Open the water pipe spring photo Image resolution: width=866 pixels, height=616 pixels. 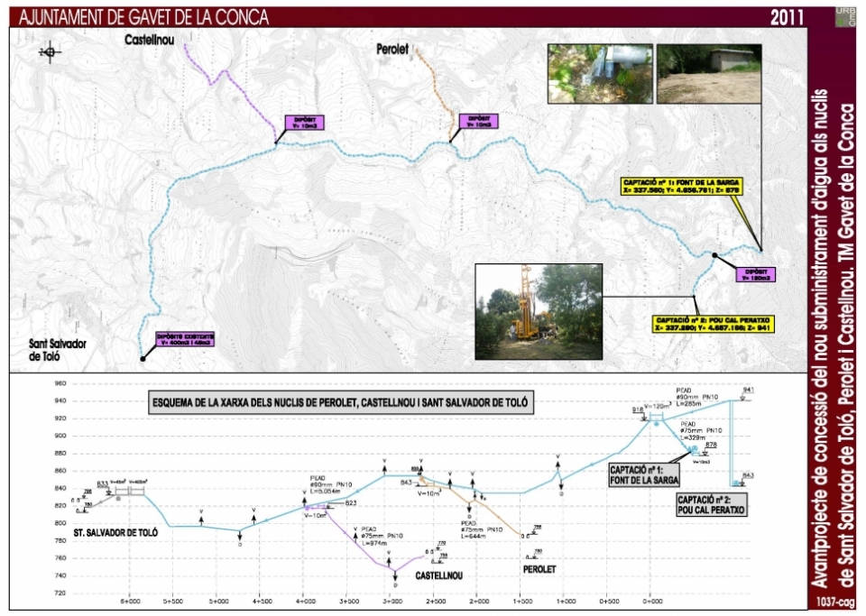(599, 72)
